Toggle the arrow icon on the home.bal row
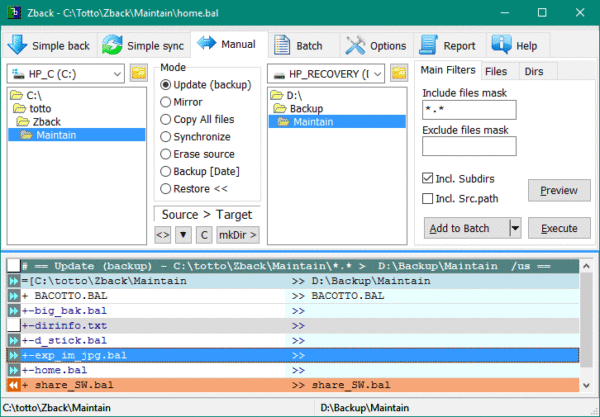This screenshot has width=600, height=417. pos(13,370)
